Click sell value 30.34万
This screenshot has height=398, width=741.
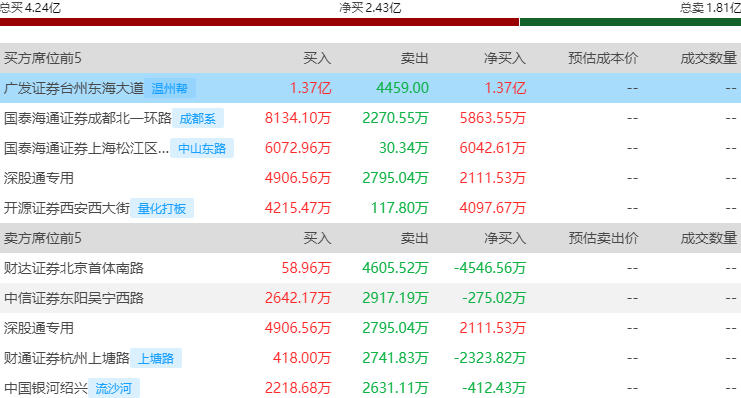tap(404, 148)
